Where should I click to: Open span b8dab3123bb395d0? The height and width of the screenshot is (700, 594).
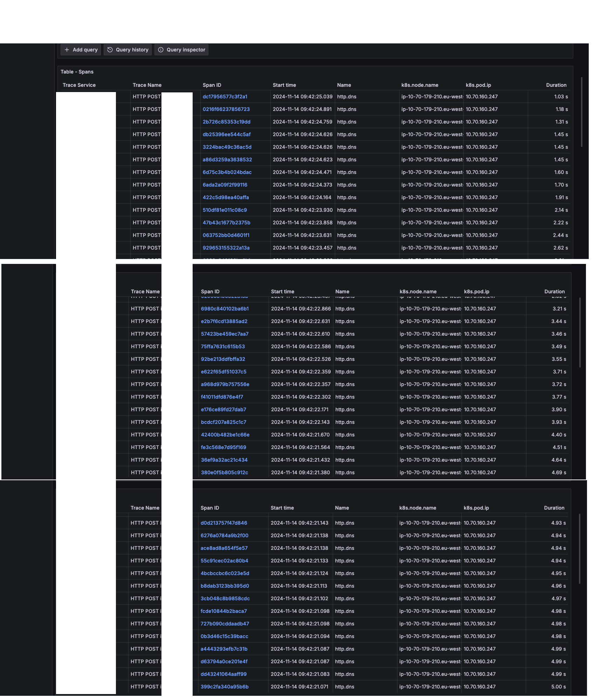pos(225,586)
